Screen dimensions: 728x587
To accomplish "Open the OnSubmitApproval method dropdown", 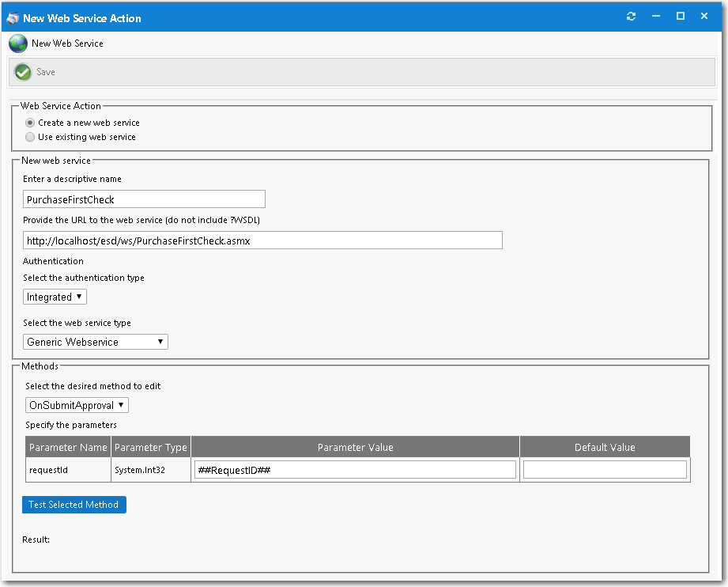I will click(x=77, y=406).
